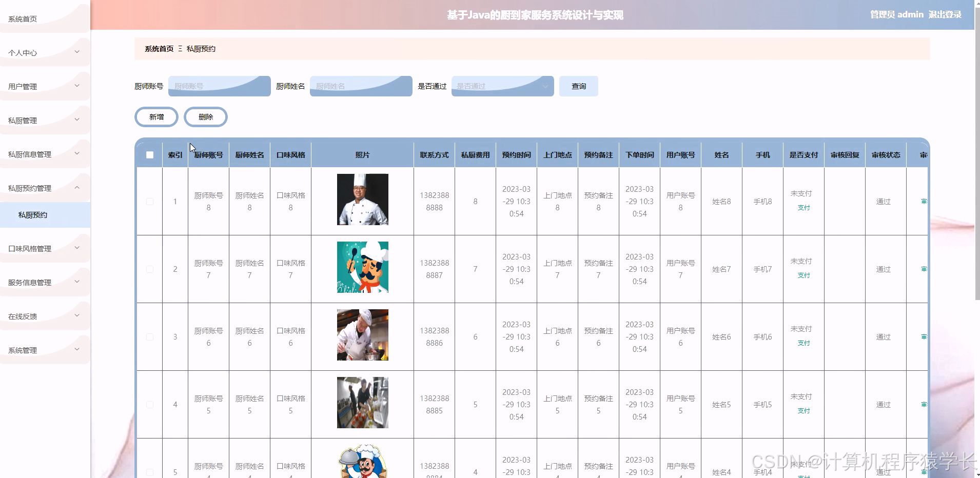
Task: Expand the 服务信息管理 sidebar menu
Action: point(45,282)
